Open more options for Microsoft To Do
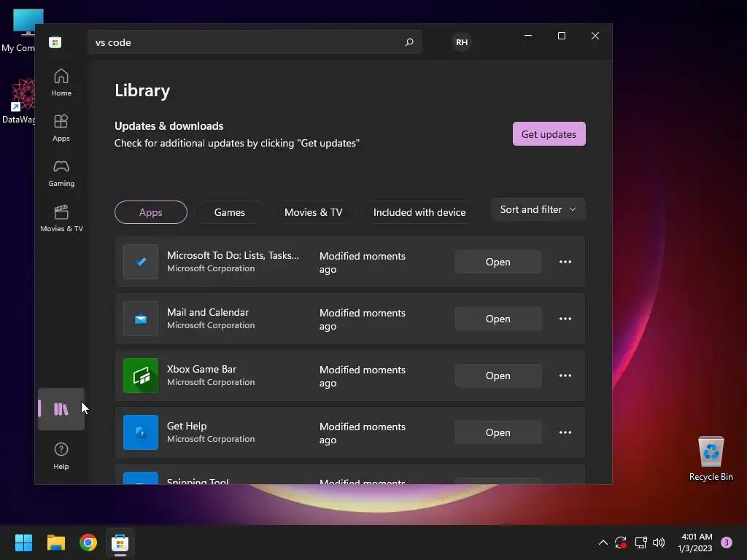747x560 pixels. tap(565, 262)
